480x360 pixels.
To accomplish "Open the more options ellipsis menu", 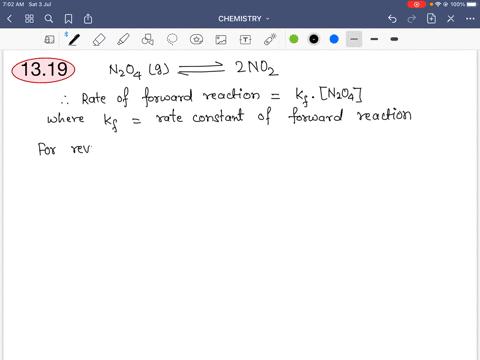I will point(470,19).
